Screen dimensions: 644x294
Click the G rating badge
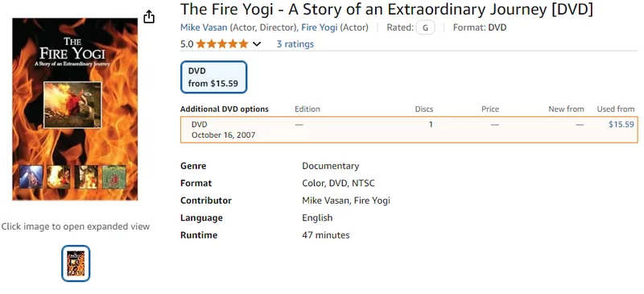coord(425,28)
